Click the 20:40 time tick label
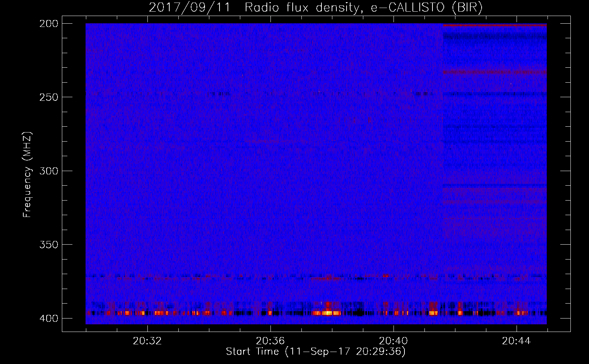 (x=394, y=341)
